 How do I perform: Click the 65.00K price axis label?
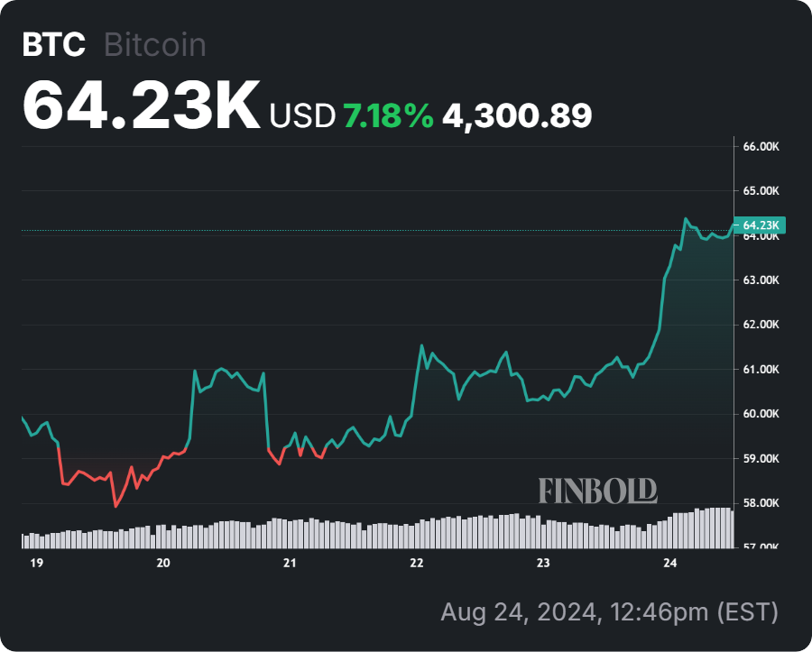(761, 191)
